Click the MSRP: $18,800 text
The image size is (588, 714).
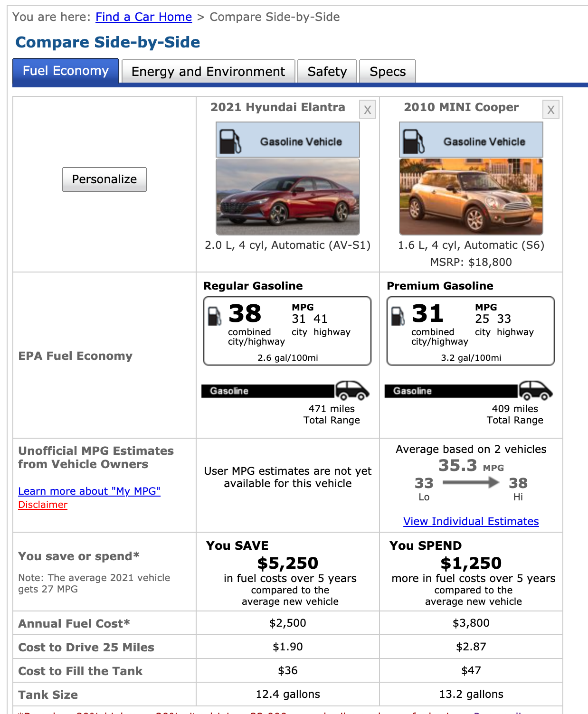point(471,262)
